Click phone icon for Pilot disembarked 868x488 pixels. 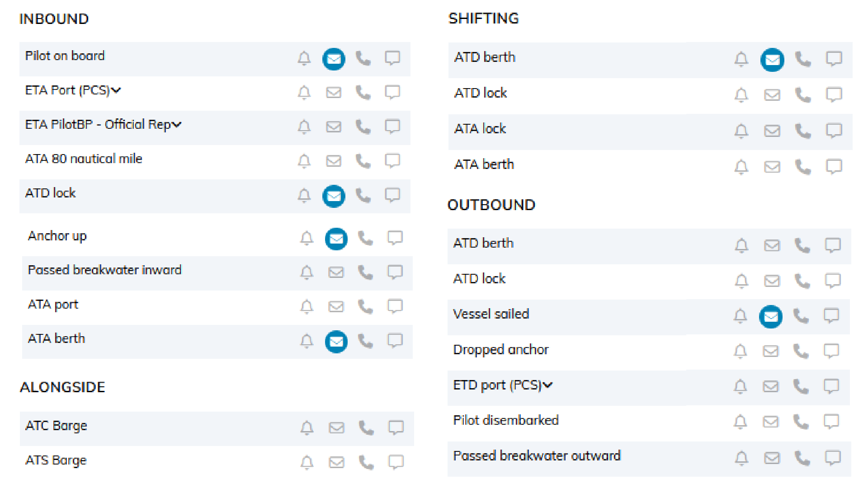point(801,421)
